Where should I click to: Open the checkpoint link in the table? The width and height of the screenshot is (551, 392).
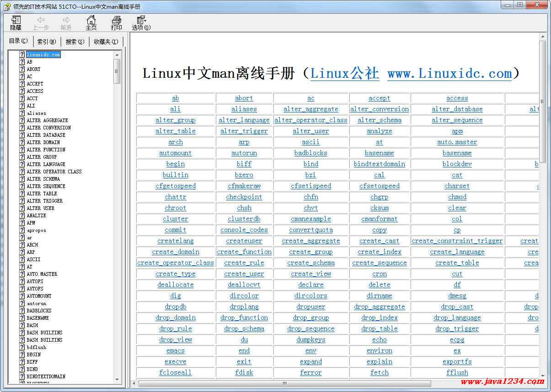pyautogui.click(x=244, y=197)
